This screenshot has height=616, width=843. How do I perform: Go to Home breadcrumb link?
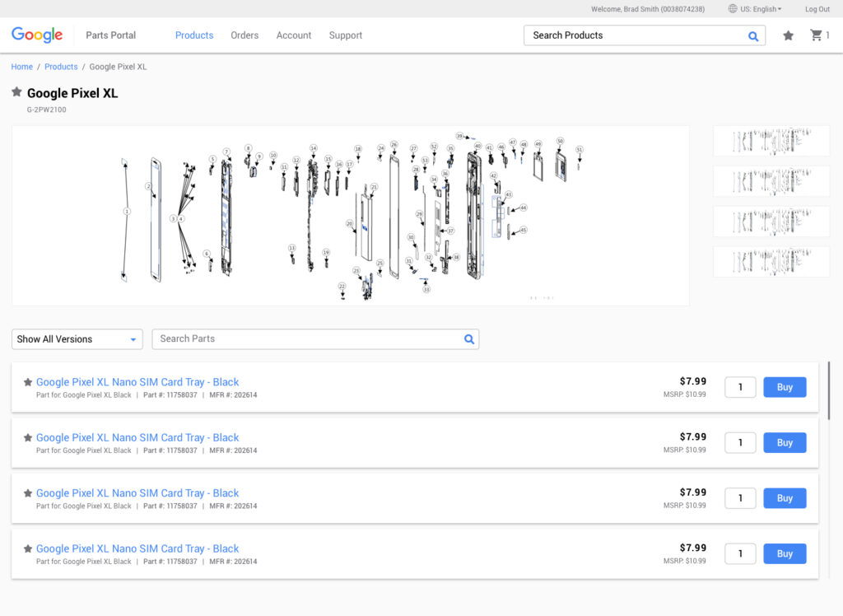[22, 67]
